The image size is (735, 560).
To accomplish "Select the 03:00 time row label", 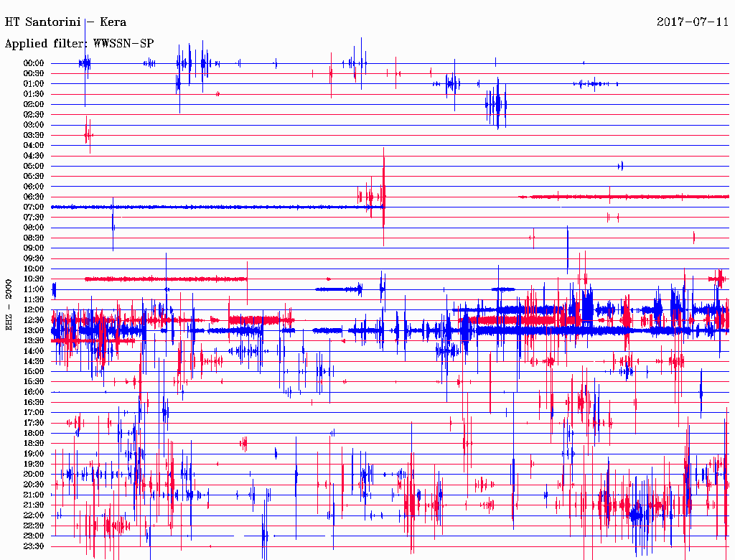I will [x=34, y=125].
